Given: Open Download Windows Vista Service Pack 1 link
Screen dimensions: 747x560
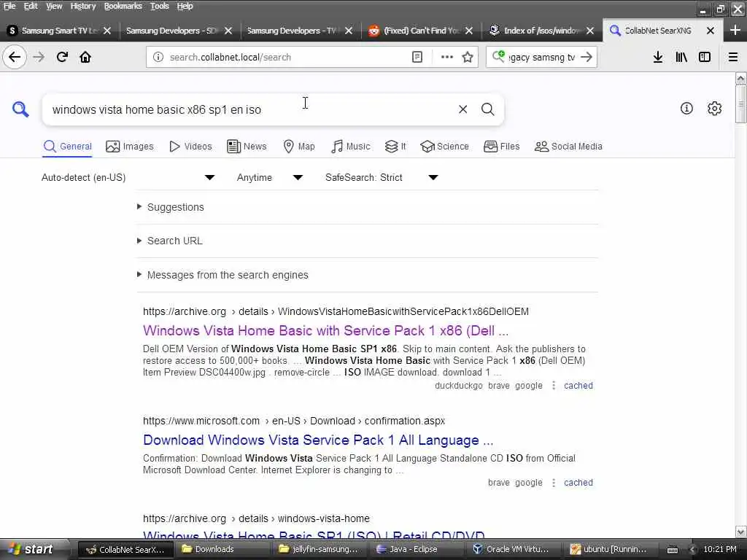Looking at the screenshot, I should (318, 440).
